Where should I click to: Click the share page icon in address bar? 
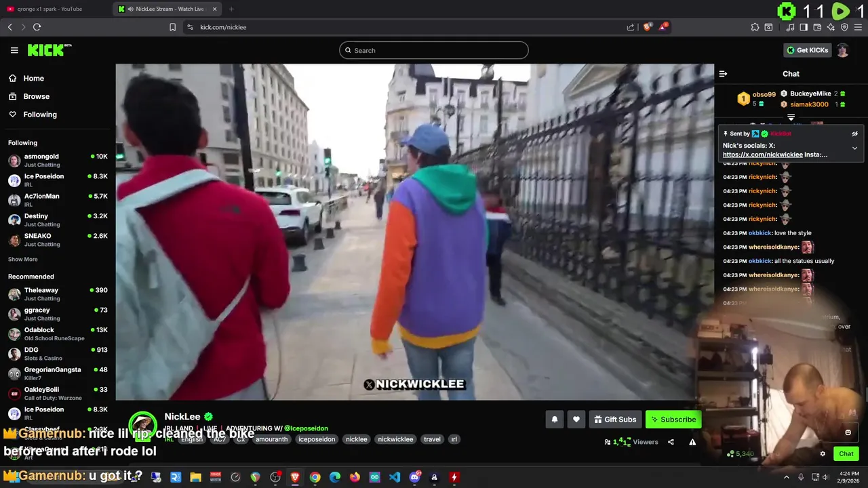(631, 27)
